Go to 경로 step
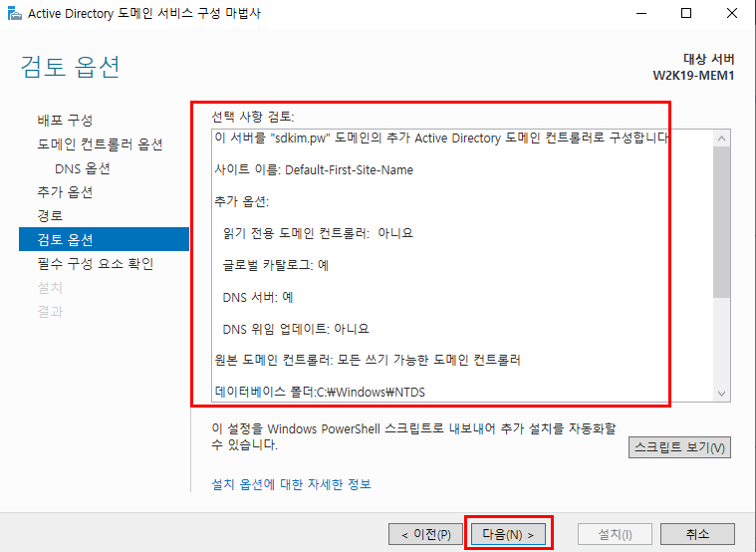Image resolution: width=756 pixels, height=552 pixels. (50, 215)
